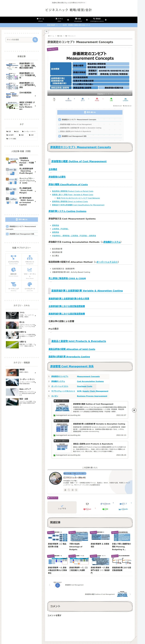Click the blue search magnifier button
Screen dimensions: 145x644
coord(35,39)
